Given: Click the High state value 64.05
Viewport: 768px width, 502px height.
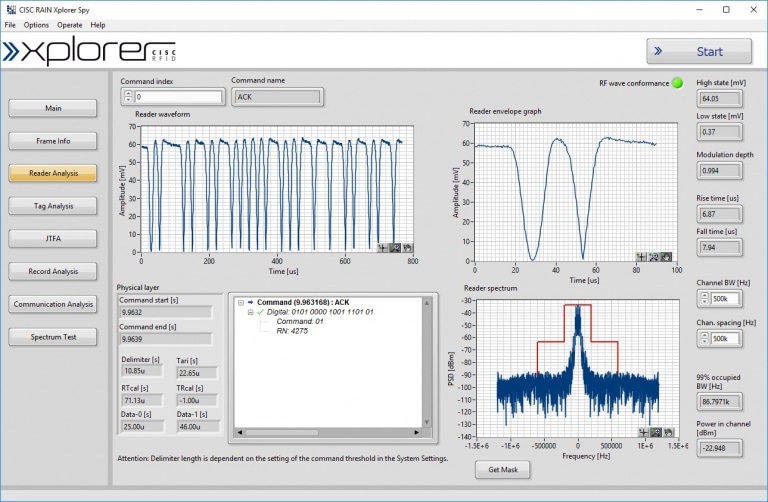Looking at the screenshot, I should pos(720,98).
